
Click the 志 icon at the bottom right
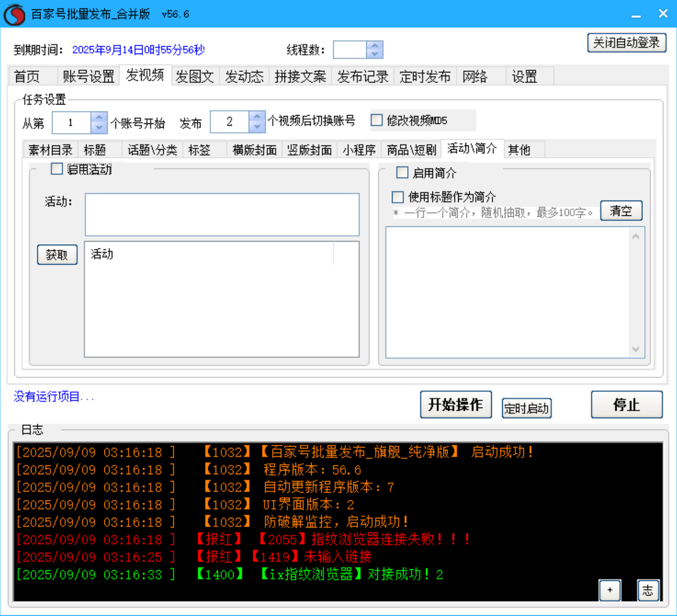point(648,590)
